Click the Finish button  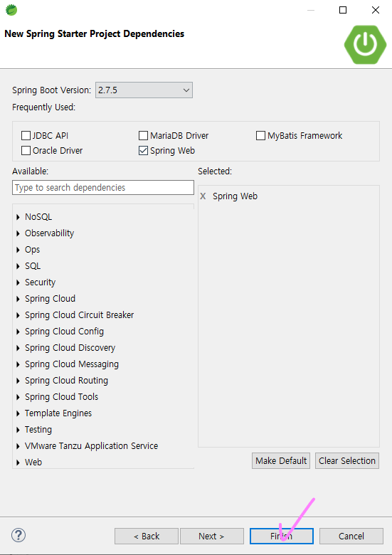point(282,536)
